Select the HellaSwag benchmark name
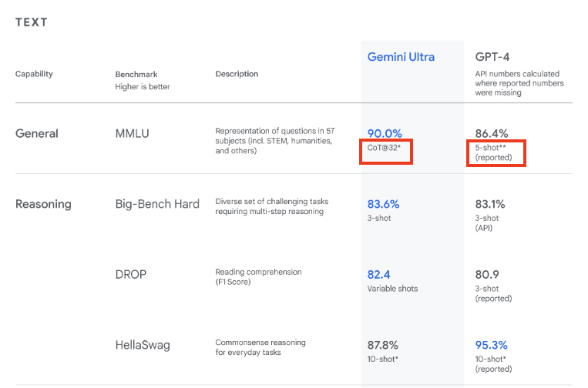Image resolution: width=588 pixels, height=388 pixels. [x=143, y=345]
